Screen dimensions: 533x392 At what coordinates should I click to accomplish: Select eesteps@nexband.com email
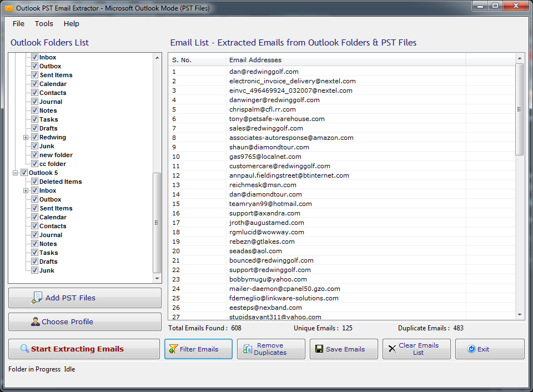pos(341,308)
